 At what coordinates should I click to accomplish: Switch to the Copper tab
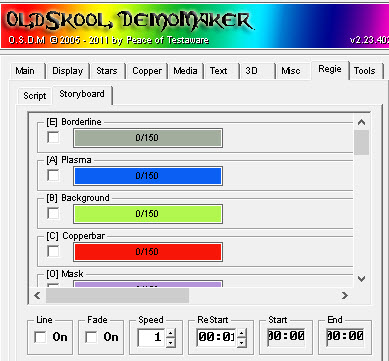(147, 71)
